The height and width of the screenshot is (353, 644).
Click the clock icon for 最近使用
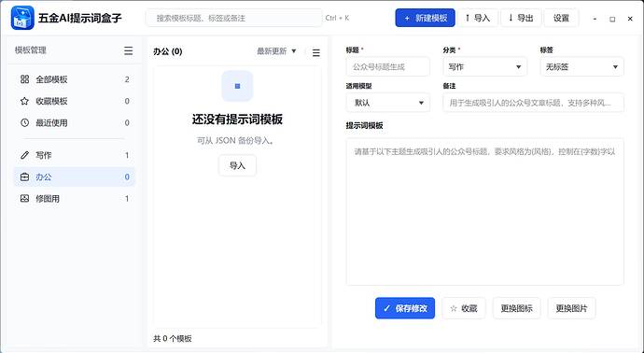(x=24, y=122)
